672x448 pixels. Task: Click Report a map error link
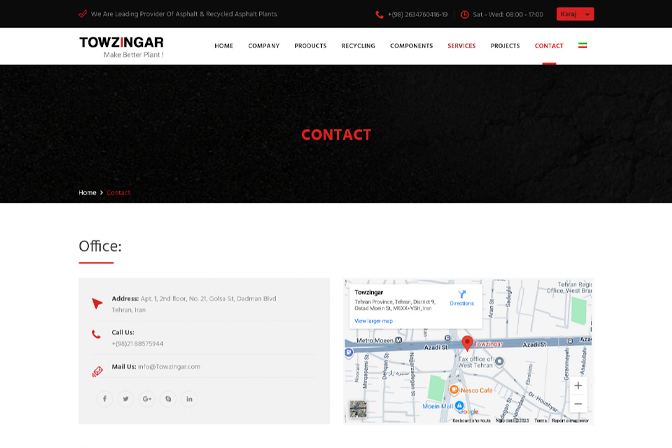tap(570, 421)
